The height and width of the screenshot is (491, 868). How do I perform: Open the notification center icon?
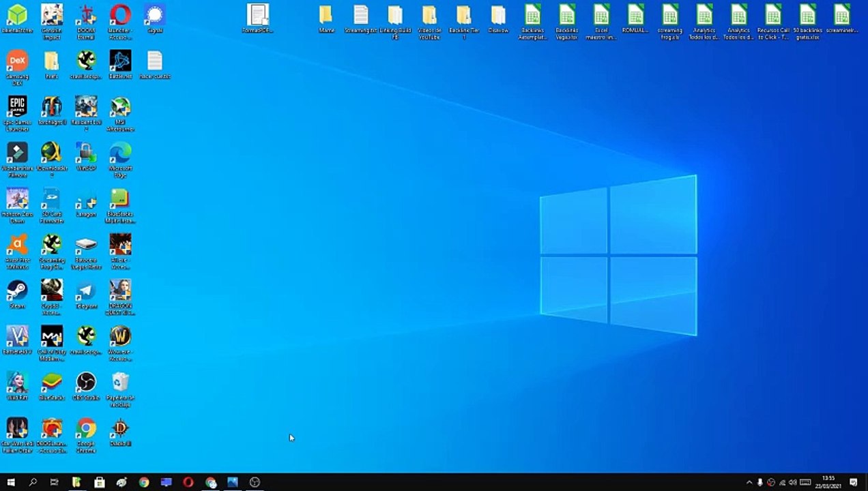(854, 482)
